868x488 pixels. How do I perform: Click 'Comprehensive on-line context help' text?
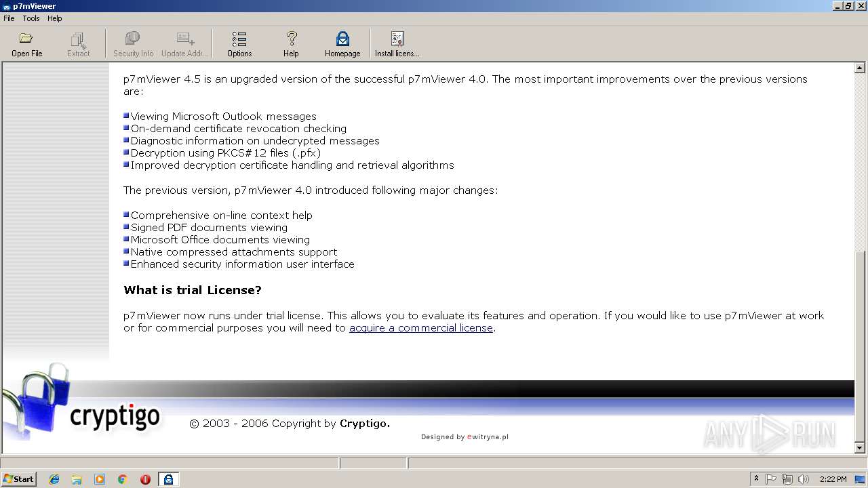(x=222, y=216)
